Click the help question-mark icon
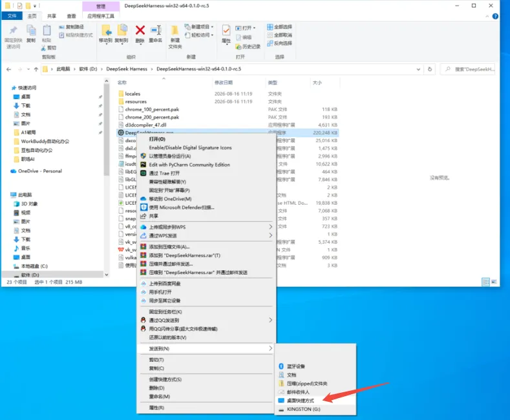 pyautogui.click(x=495, y=16)
